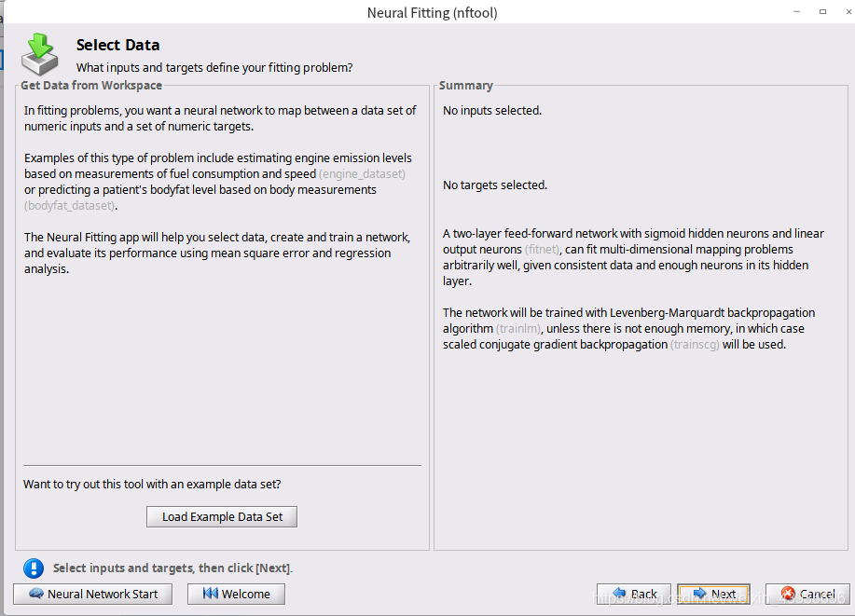Image resolution: width=855 pixels, height=616 pixels.
Task: Proceed with the Next button
Action: 714,594
